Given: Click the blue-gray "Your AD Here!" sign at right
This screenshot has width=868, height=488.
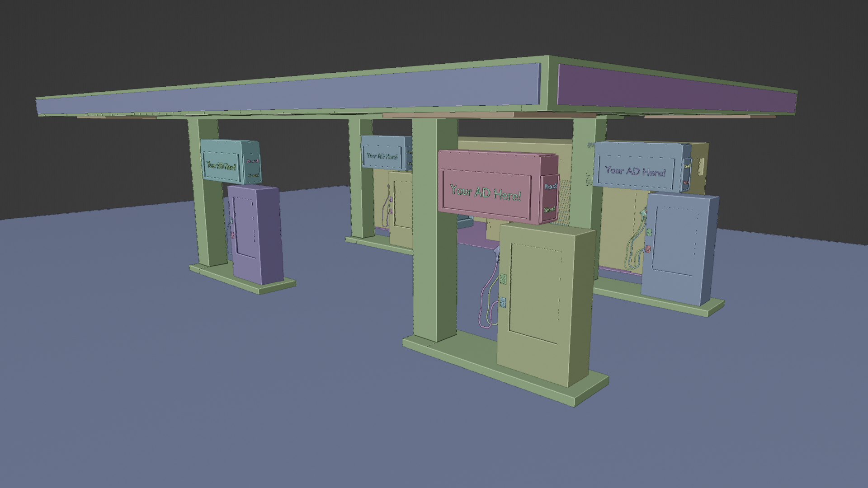Looking at the screenshot, I should (635, 171).
